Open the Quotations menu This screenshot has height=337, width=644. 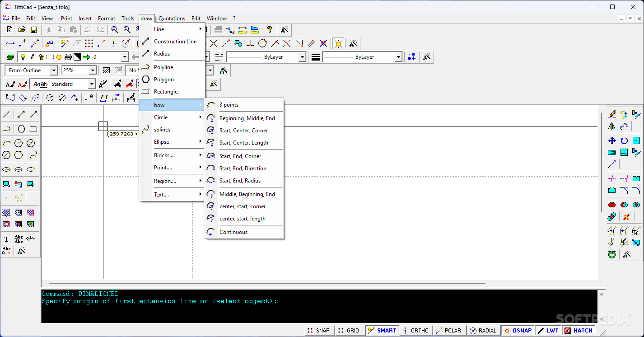tap(172, 19)
